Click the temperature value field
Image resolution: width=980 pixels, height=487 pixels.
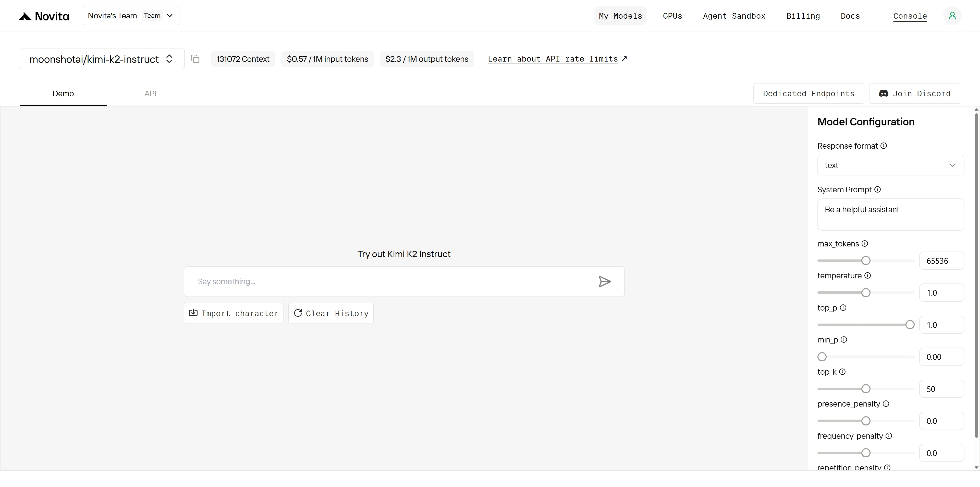point(941,293)
